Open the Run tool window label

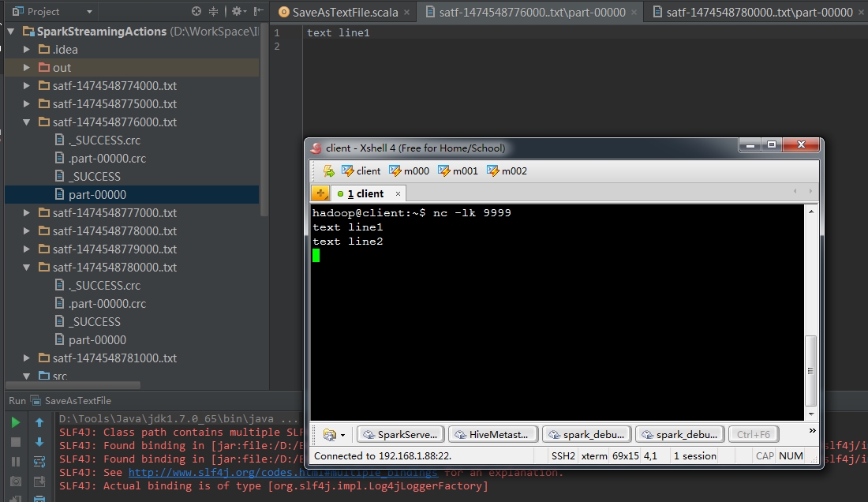coord(17,401)
